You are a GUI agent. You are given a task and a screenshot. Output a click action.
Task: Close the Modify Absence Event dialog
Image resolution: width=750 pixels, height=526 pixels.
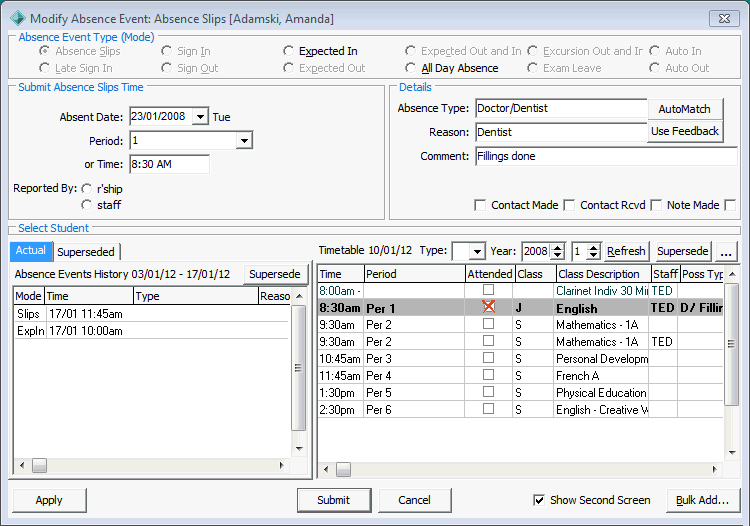(x=724, y=19)
